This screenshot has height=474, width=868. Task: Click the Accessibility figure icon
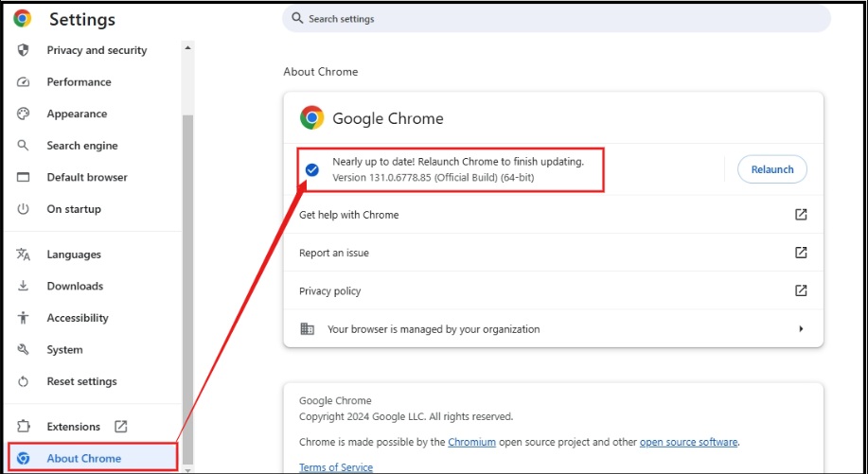pos(25,318)
